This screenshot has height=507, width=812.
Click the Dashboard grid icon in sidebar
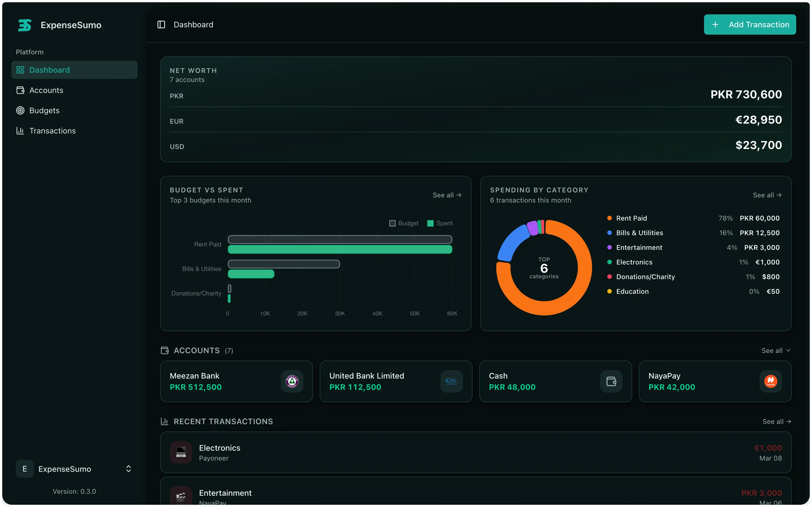point(20,70)
